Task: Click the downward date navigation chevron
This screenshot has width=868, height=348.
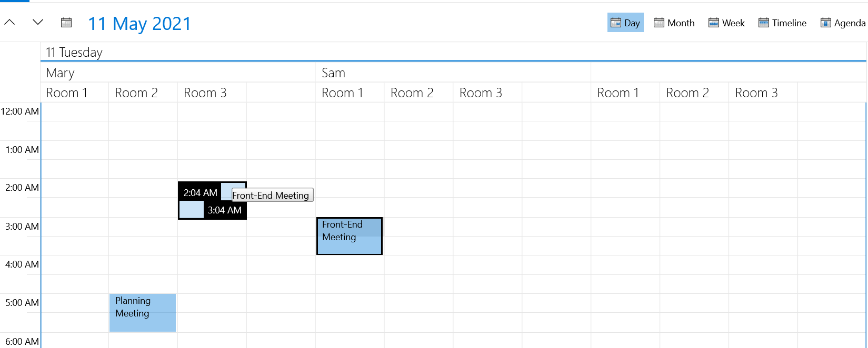Action: (x=37, y=22)
